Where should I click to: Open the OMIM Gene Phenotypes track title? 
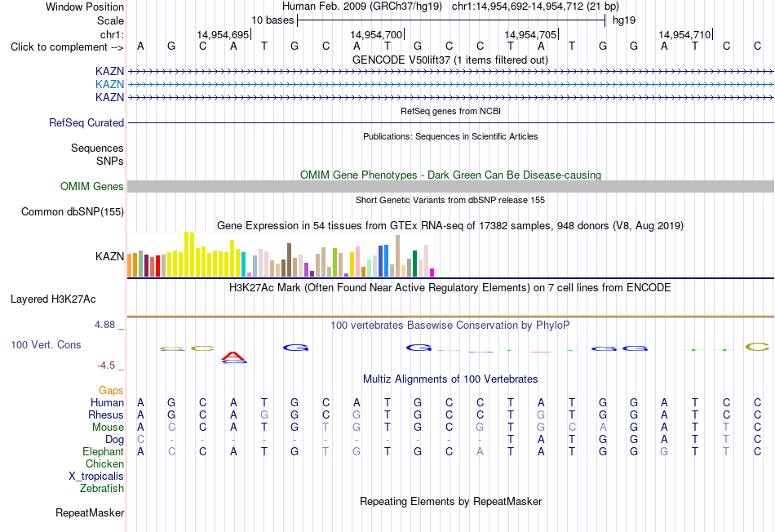pos(451,175)
